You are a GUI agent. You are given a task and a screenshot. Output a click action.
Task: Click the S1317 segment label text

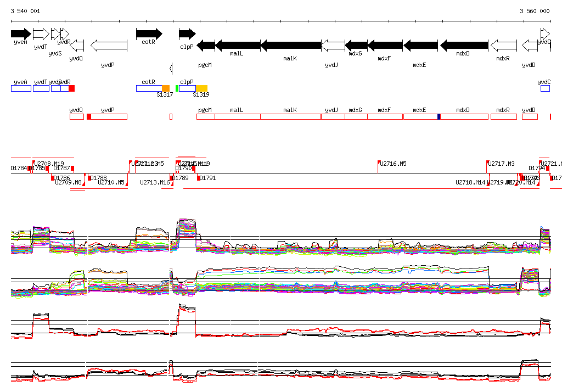(x=165, y=94)
